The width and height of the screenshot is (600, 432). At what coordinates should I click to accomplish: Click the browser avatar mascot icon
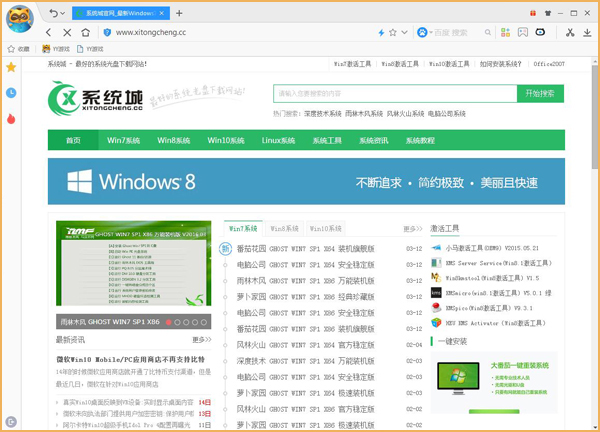(x=20, y=18)
